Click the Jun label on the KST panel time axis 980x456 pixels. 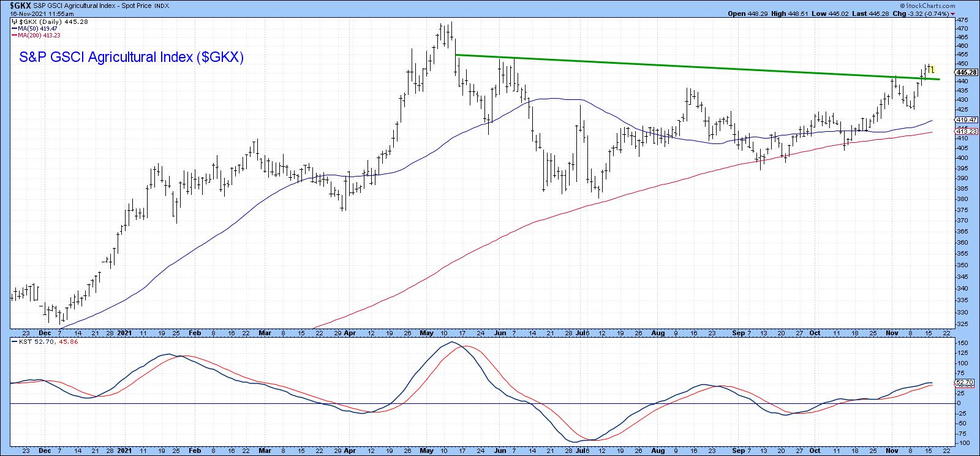500,450
